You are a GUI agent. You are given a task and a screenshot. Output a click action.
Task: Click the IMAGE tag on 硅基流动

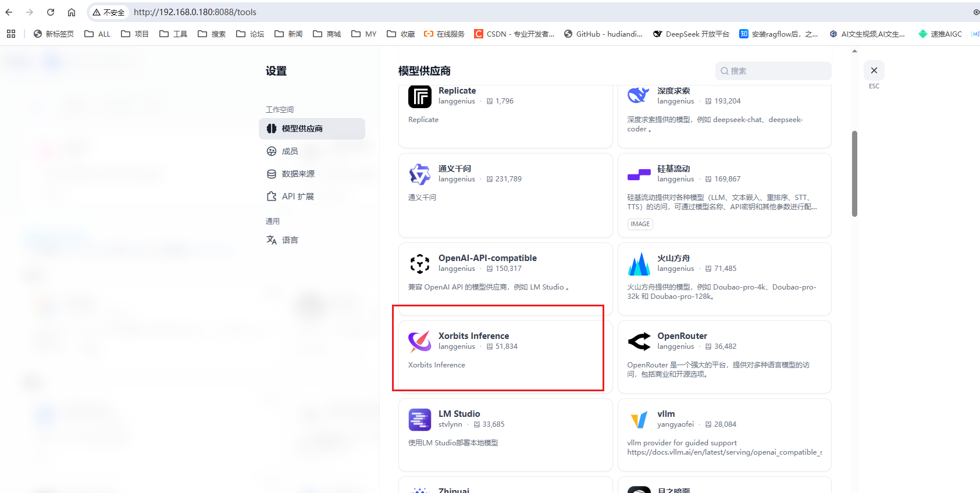[x=640, y=224]
